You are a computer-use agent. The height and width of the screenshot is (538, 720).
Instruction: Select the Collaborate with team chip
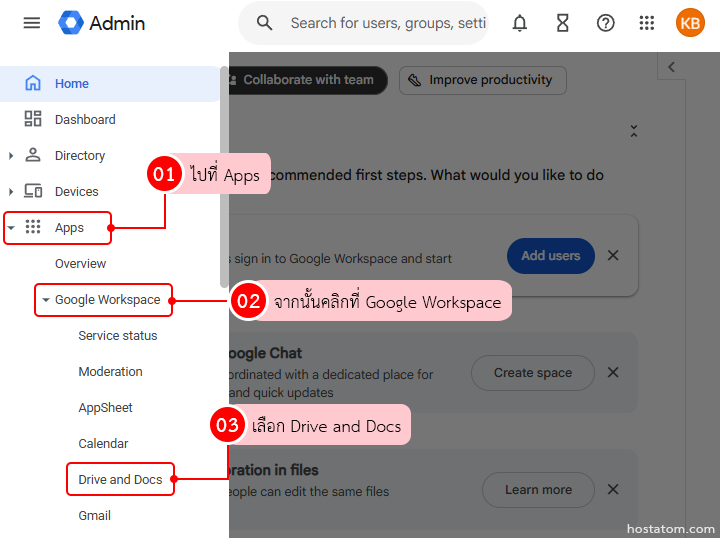coord(308,80)
